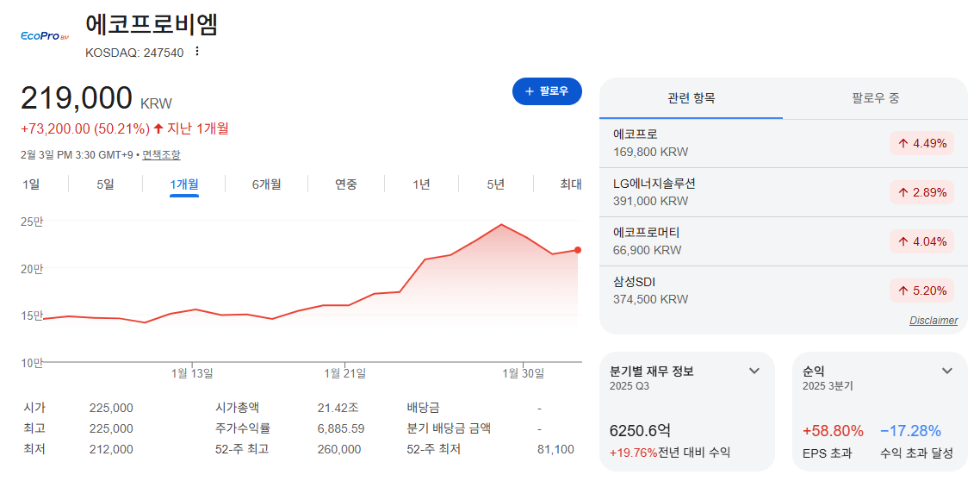This screenshot has width=980, height=481.
Task: Select the 6개월 chart range tab
Action: click(267, 184)
